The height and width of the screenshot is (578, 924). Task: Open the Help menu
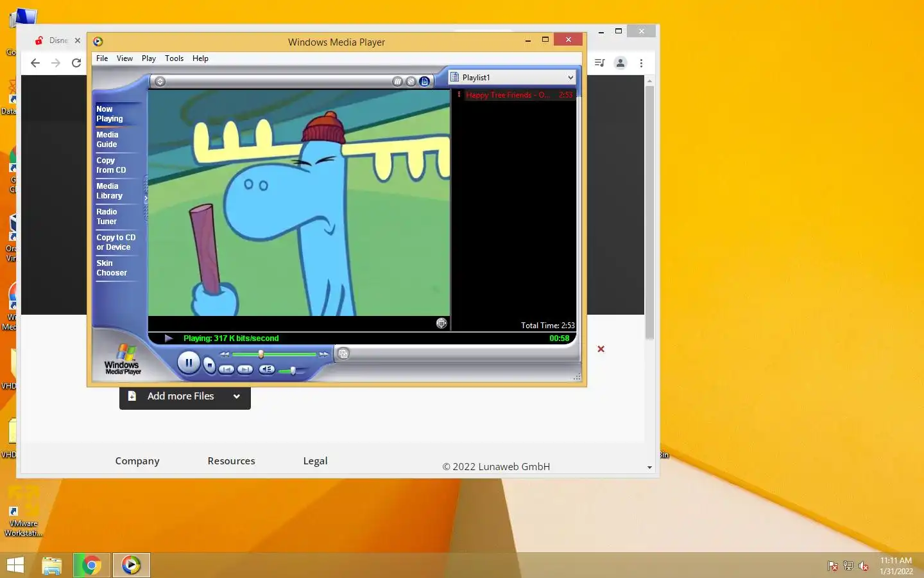[x=200, y=58]
